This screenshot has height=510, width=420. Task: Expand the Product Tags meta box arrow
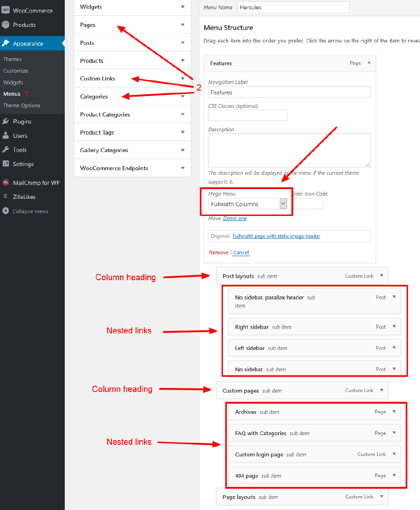183,132
